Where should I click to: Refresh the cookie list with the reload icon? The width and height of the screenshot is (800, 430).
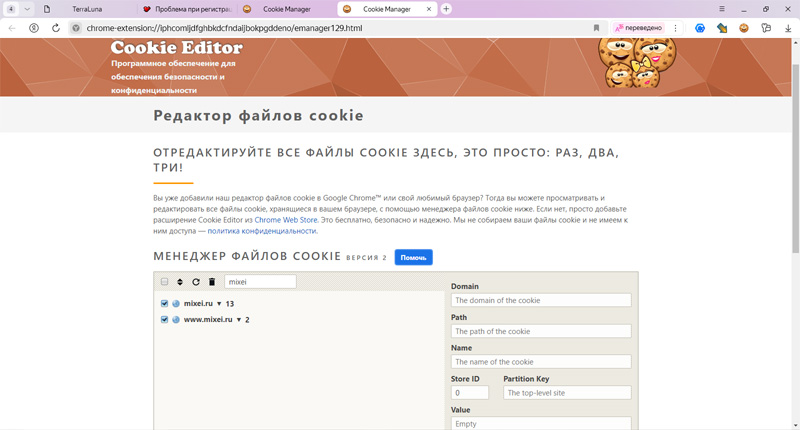pos(196,282)
